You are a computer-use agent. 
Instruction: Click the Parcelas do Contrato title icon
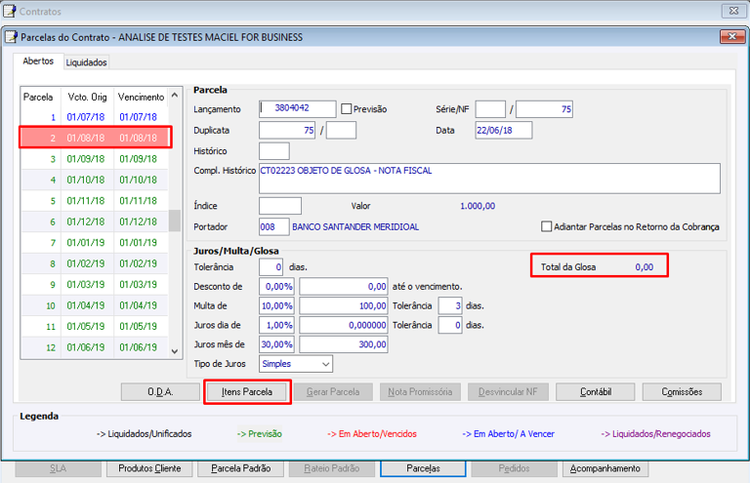[x=11, y=37]
